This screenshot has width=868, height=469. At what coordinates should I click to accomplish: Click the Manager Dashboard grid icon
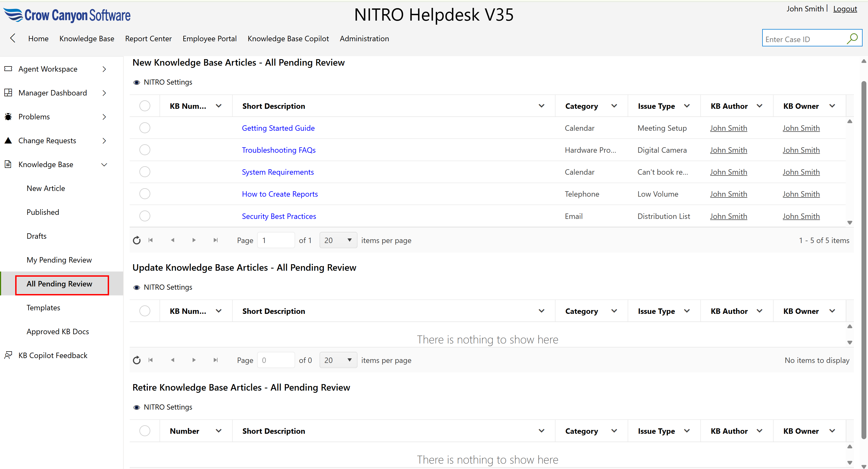[8, 93]
